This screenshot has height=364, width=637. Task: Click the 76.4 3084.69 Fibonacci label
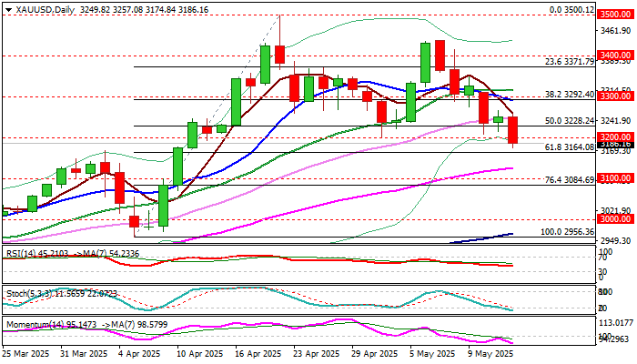(569, 179)
